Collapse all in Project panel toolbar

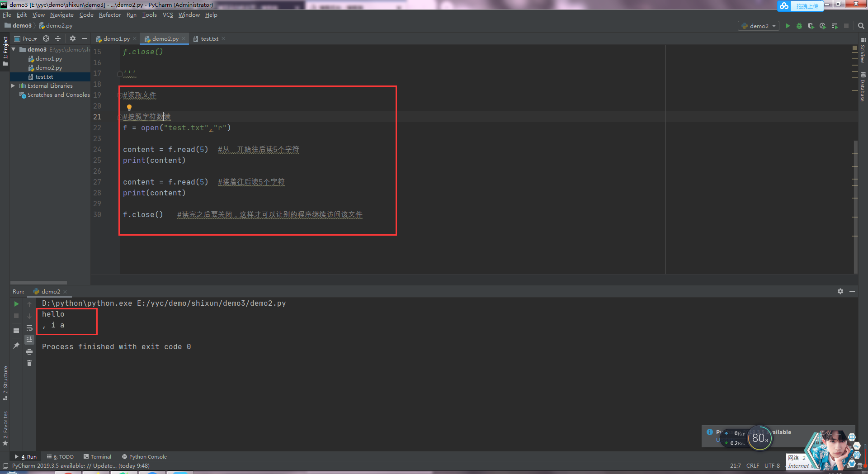(58, 38)
